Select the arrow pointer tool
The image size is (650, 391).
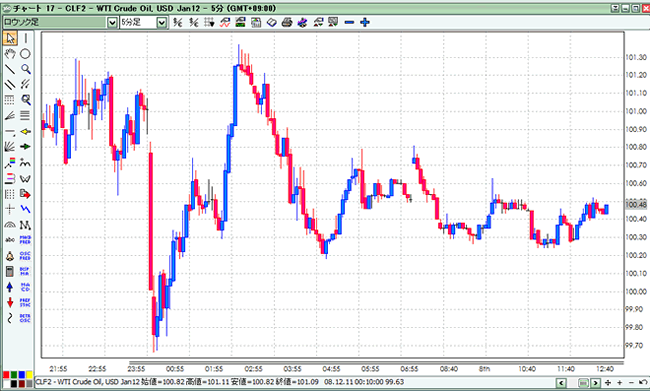[x=10, y=38]
